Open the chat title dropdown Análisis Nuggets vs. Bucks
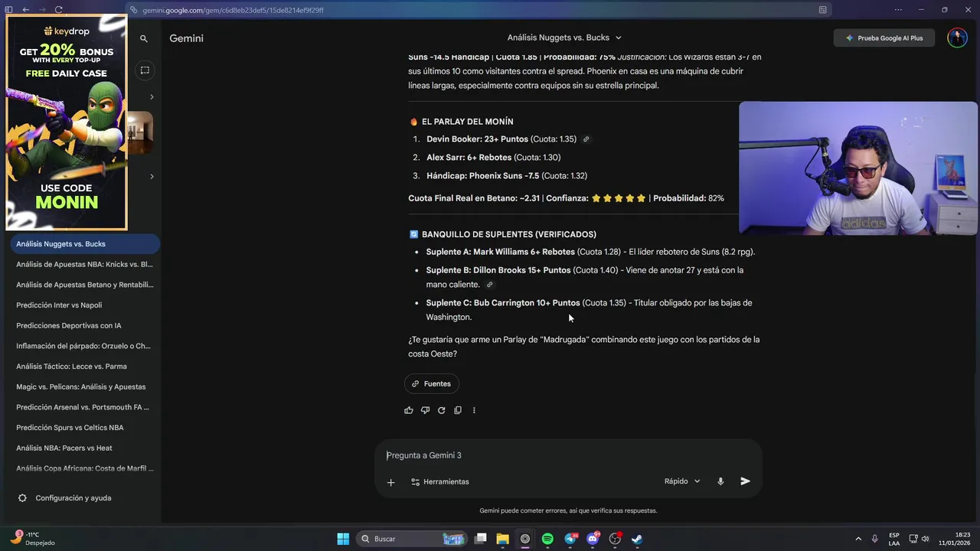 564,38
